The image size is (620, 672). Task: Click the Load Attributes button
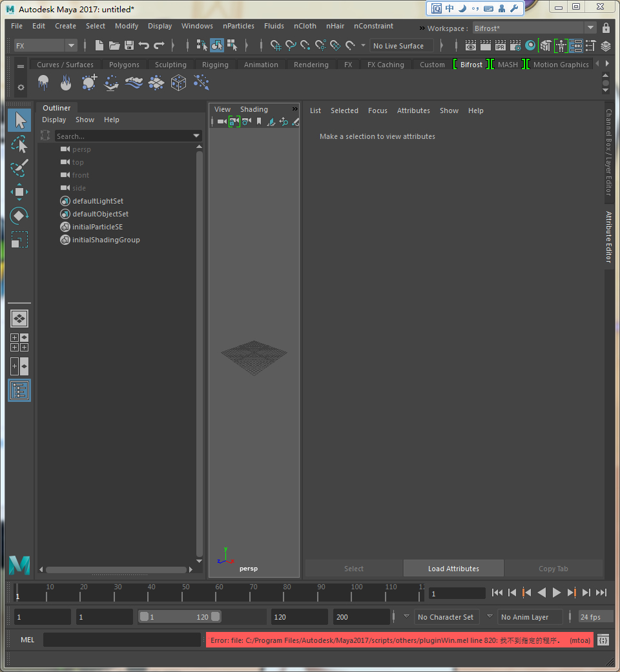[x=453, y=569]
